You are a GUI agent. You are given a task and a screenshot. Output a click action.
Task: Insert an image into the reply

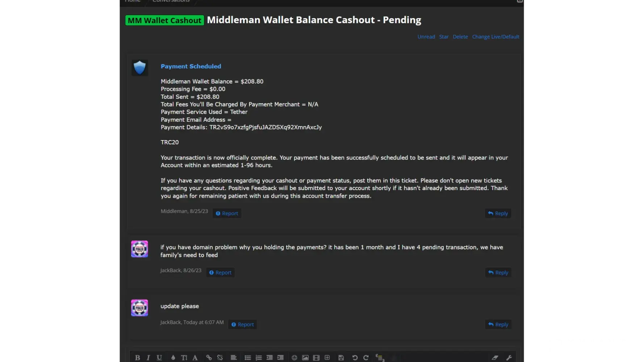305,358
